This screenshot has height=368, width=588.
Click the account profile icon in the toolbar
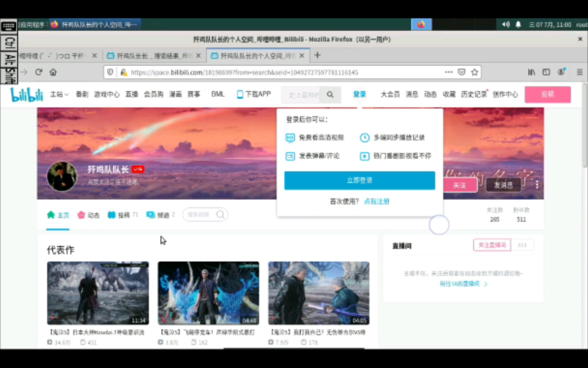point(561,72)
